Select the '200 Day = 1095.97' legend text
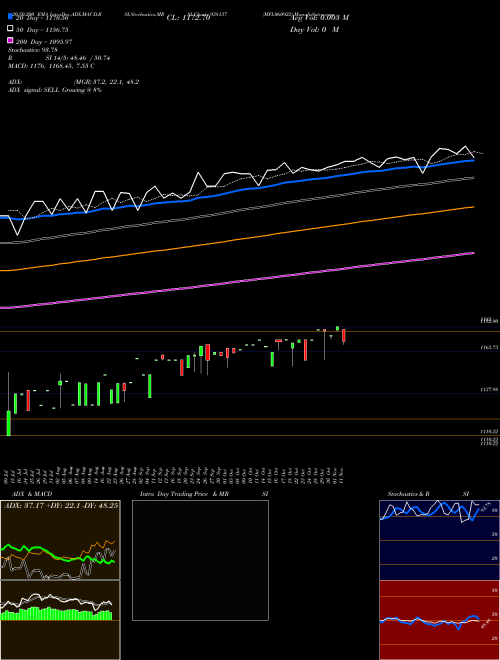 pyautogui.click(x=44, y=42)
